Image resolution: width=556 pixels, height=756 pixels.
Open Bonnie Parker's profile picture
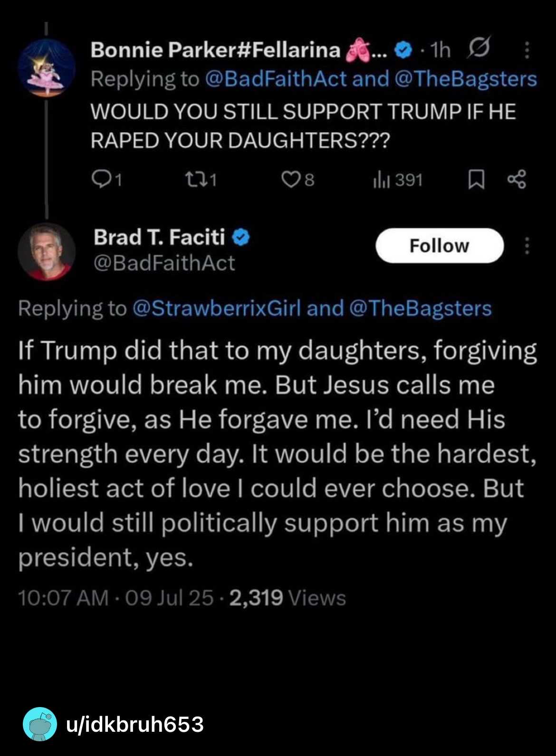click(x=46, y=68)
